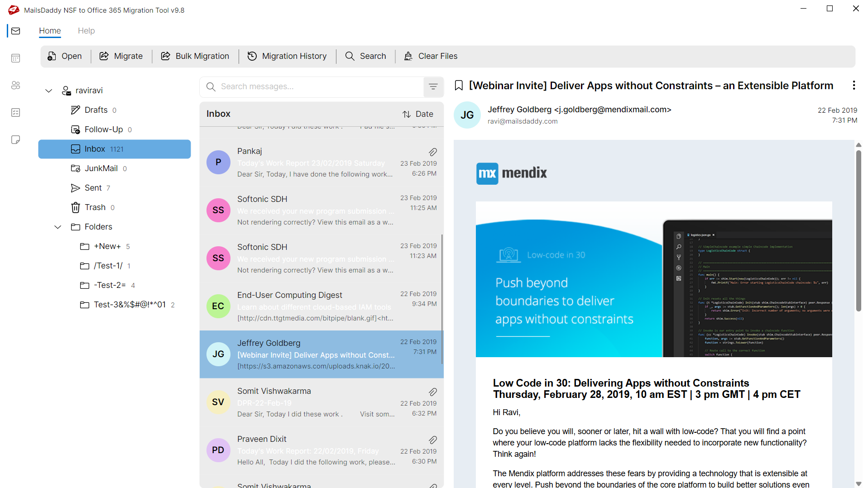
Task: Select the Drafts folder
Action: [115, 110]
